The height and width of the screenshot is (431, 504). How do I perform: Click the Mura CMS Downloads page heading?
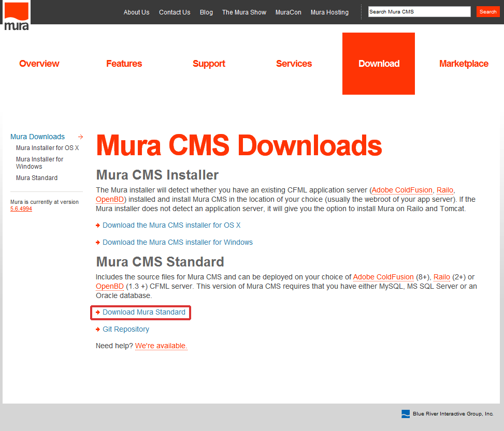click(x=239, y=145)
